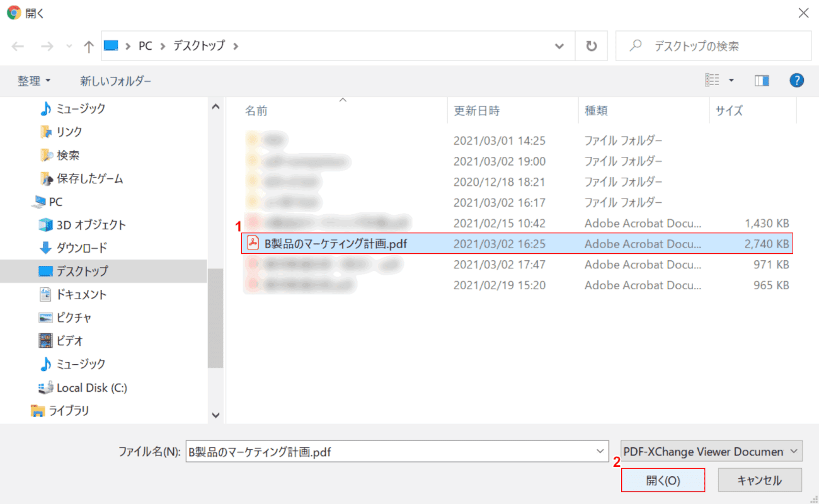Click the 開く(O) button

pyautogui.click(x=663, y=480)
